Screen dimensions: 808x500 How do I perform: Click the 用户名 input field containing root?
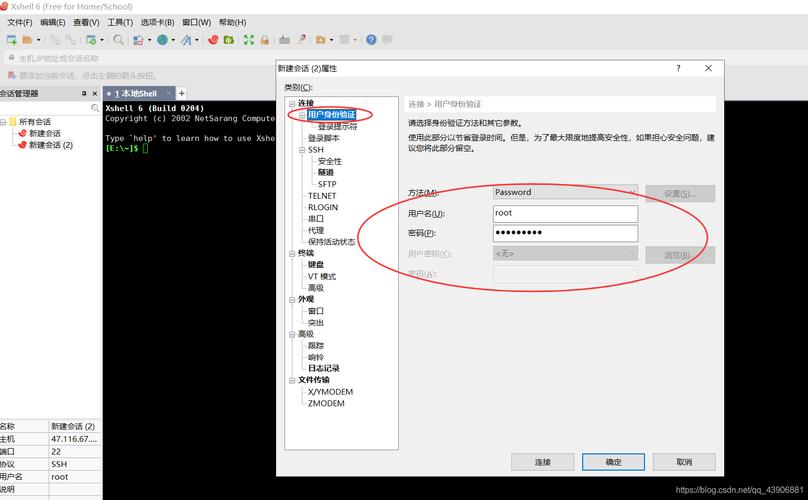point(565,213)
